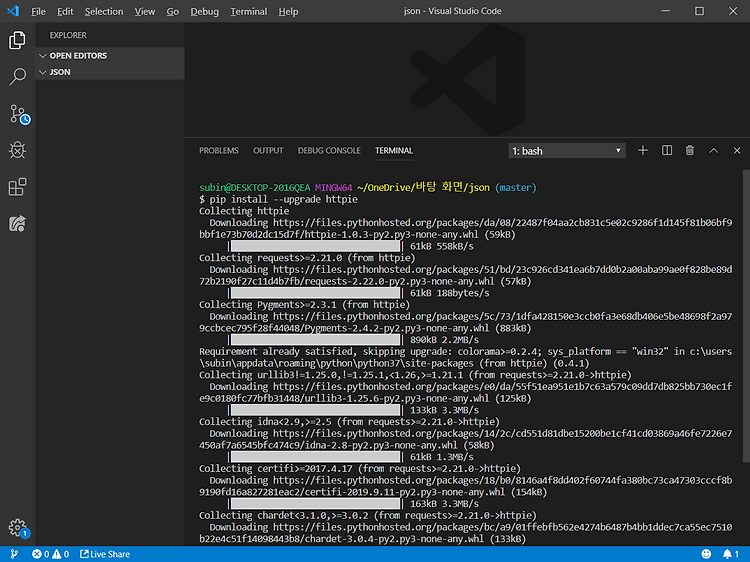Image resolution: width=750 pixels, height=562 pixels.
Task: Open the Selection menu
Action: (104, 11)
